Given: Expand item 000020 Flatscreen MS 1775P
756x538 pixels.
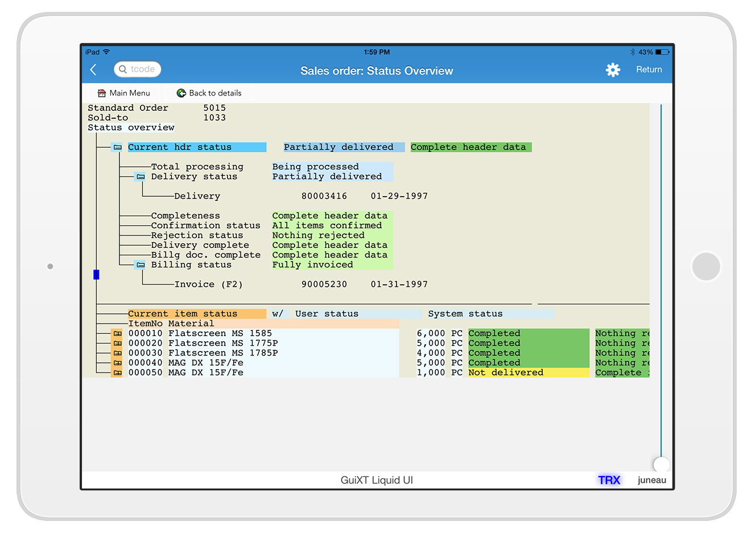Looking at the screenshot, I should (x=117, y=344).
